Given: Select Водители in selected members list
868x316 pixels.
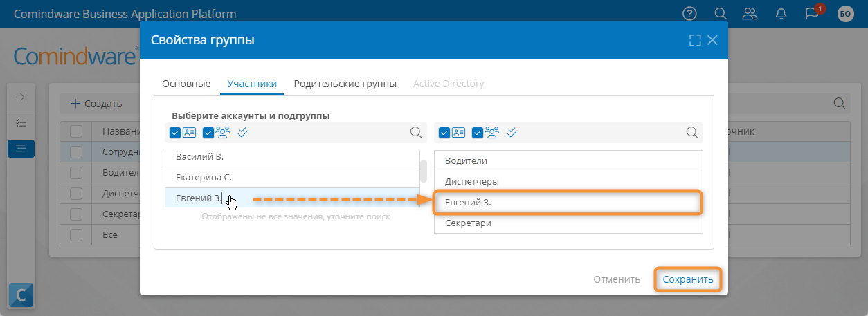Looking at the screenshot, I should (x=568, y=160).
